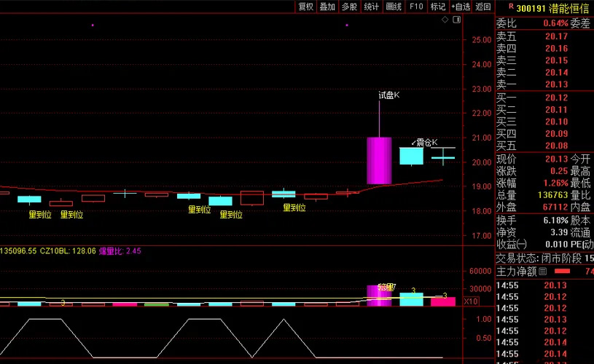Screen dimensions: 594x364
Task: Click the 返回 back button
Action: click(482, 7)
